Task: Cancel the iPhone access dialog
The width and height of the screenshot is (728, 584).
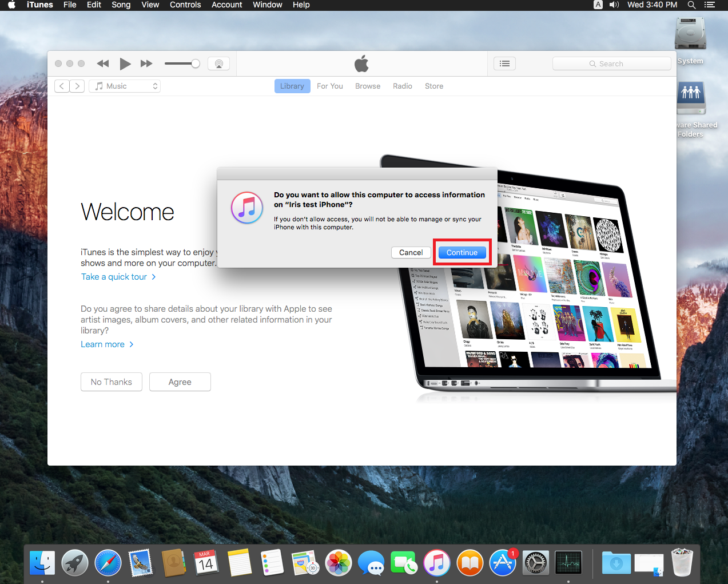Action: pyautogui.click(x=411, y=252)
